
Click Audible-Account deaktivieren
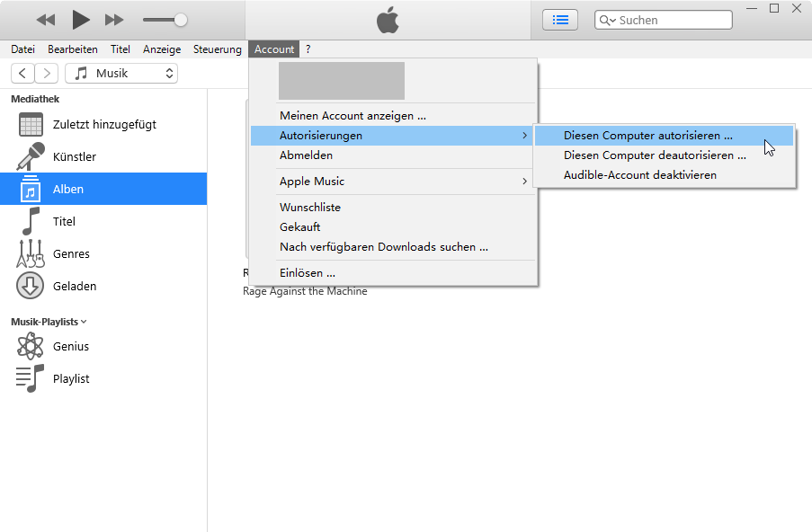(x=639, y=175)
